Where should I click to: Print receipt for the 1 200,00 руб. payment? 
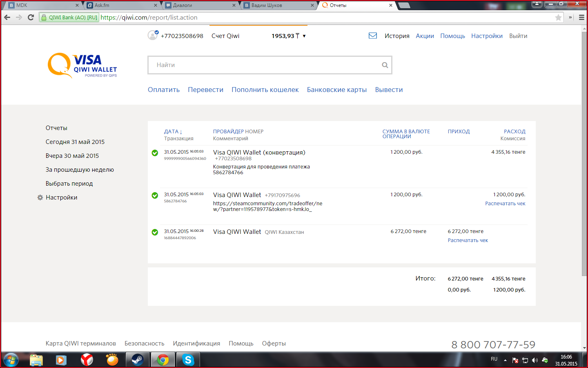(x=505, y=204)
